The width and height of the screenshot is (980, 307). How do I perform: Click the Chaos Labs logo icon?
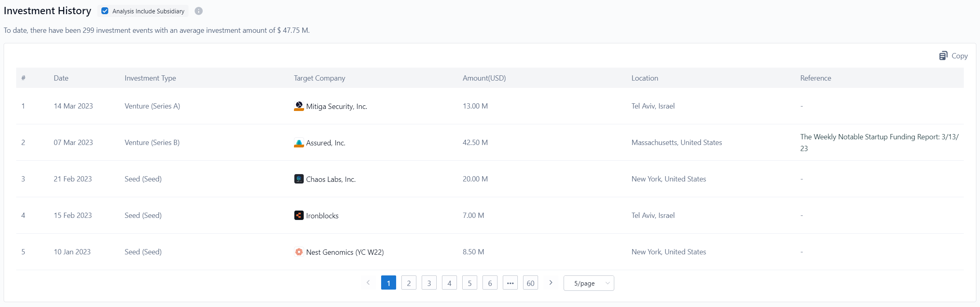click(299, 179)
